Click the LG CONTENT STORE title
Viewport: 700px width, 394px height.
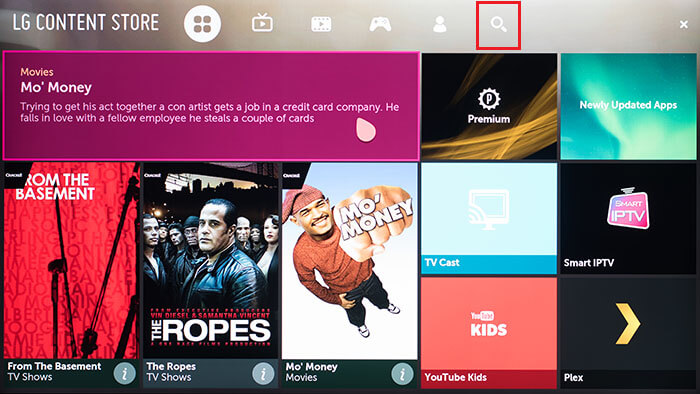click(85, 23)
